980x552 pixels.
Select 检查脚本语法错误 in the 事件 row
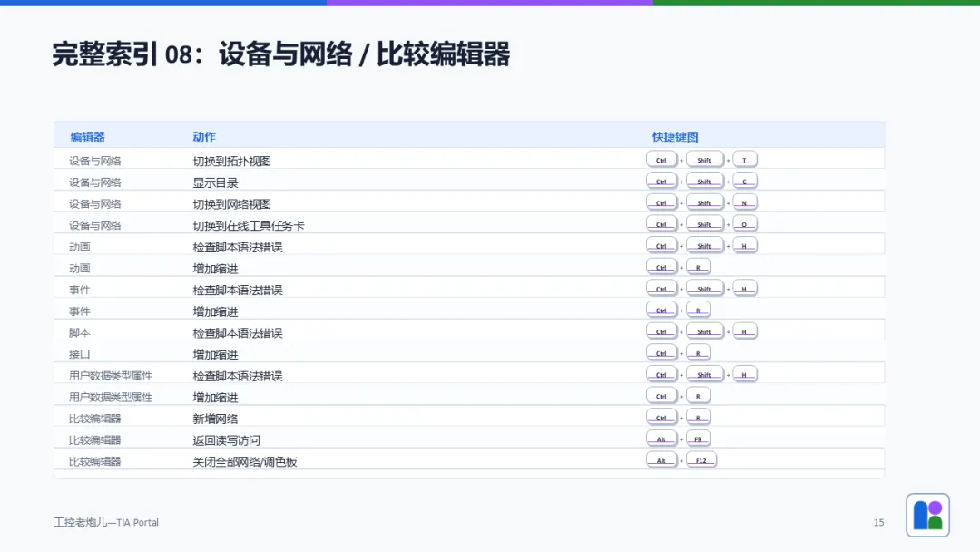click(238, 290)
